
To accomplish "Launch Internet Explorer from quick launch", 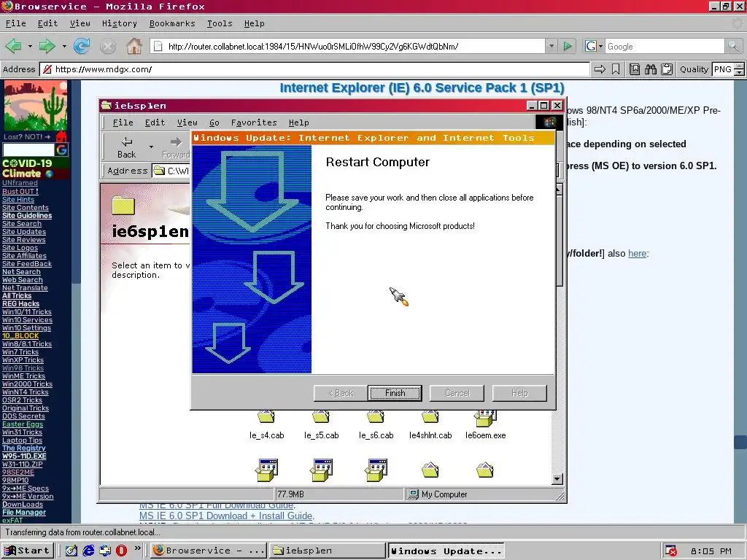I will point(88,551).
